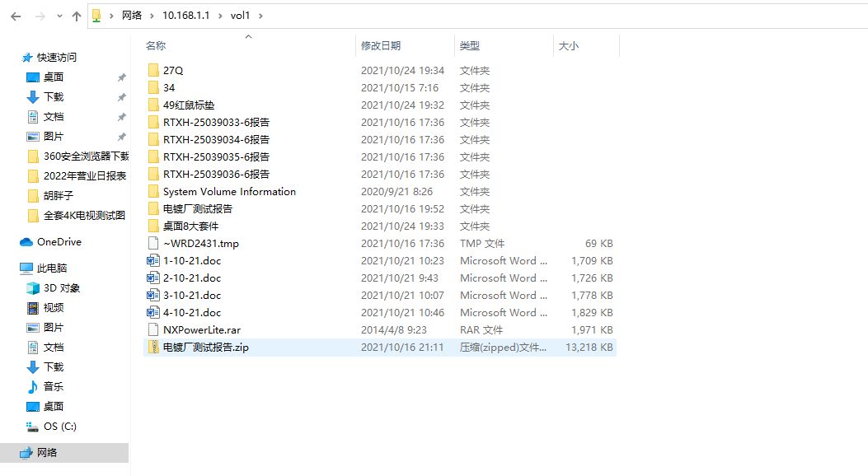Select 此电脑 in the navigation pane
Image resolution: width=868 pixels, height=476 pixels.
point(52,268)
